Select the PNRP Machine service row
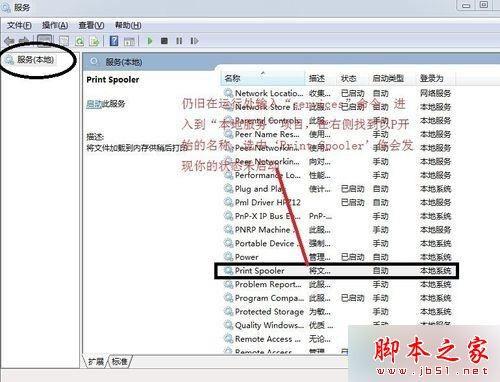 [x=338, y=230]
